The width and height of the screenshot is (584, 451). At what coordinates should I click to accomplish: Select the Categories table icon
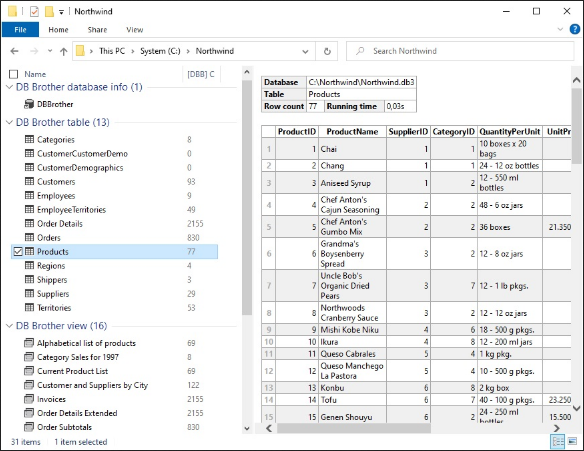click(29, 139)
